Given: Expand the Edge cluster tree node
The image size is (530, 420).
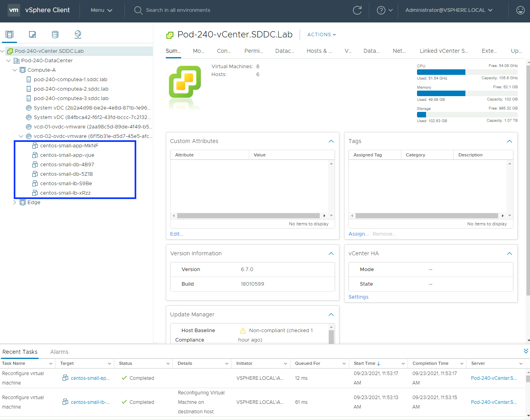Looking at the screenshot, I should (x=15, y=203).
